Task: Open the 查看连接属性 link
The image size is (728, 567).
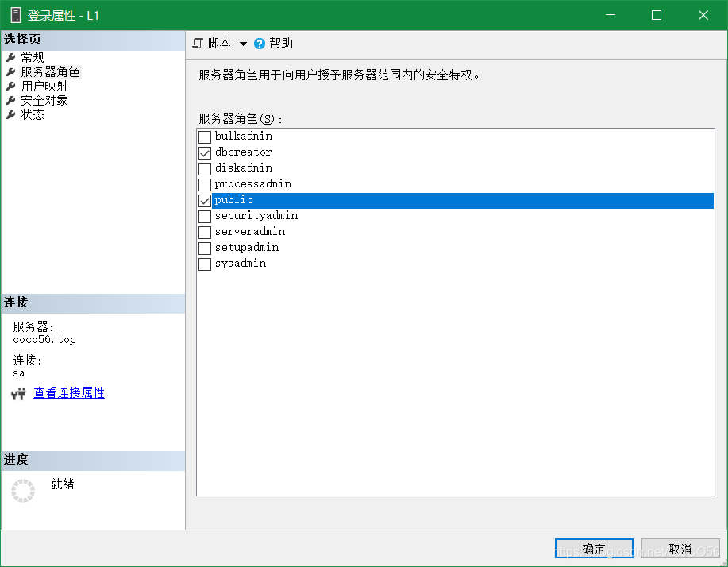Action: (69, 393)
